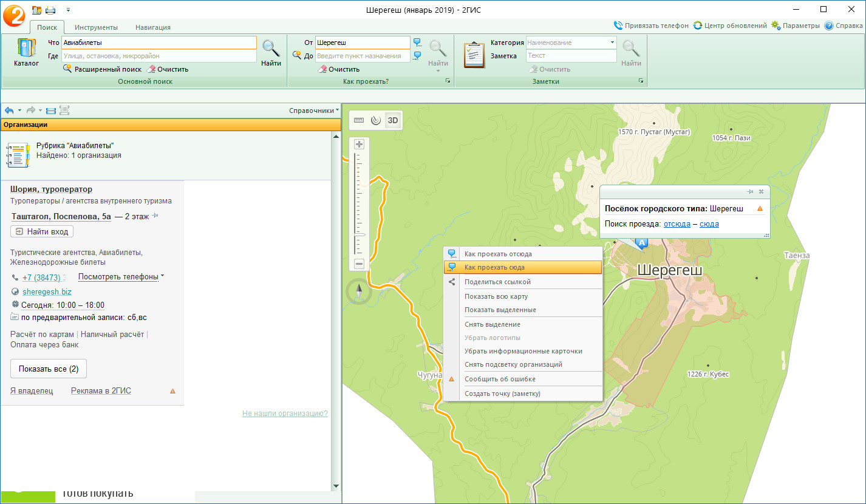Viewport: 866px width, 504px height.
Task: Click Очистить in Основной поиск group
Action: [168, 69]
